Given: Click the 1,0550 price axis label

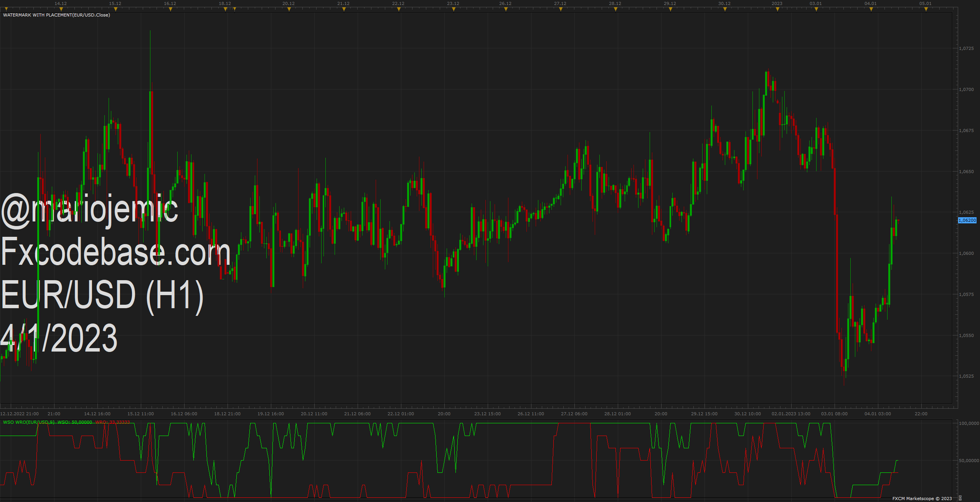Looking at the screenshot, I should 966,335.
